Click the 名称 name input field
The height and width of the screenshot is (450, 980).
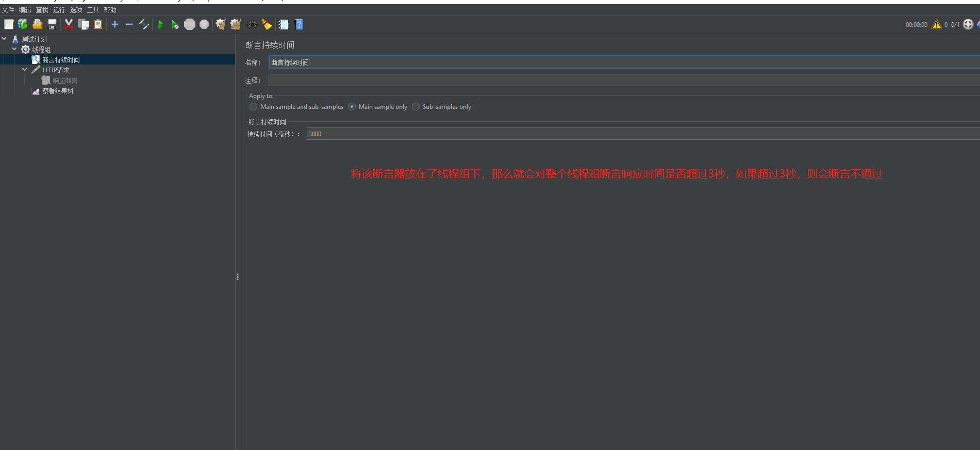pos(624,62)
